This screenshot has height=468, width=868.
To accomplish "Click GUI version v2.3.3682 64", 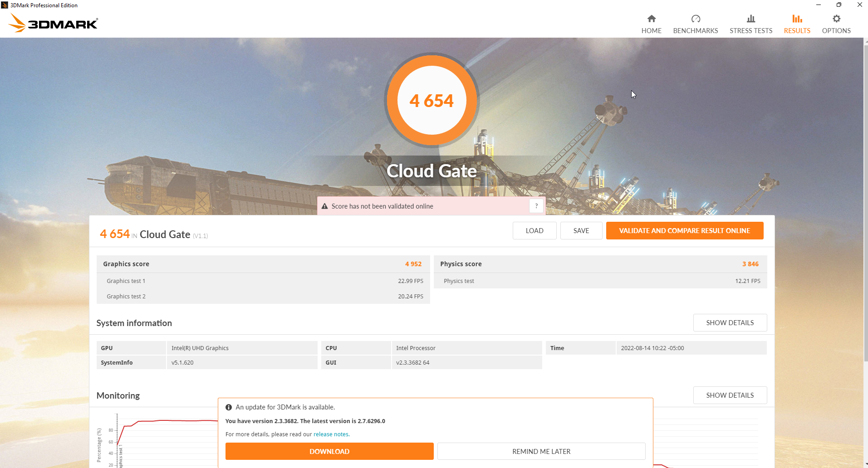I will (412, 362).
